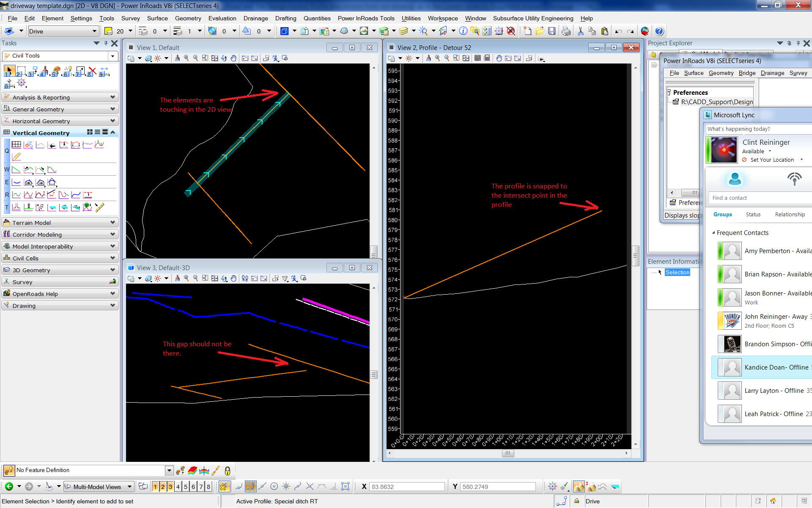
Task: Open the Drive active level dropdown
Action: [94, 31]
